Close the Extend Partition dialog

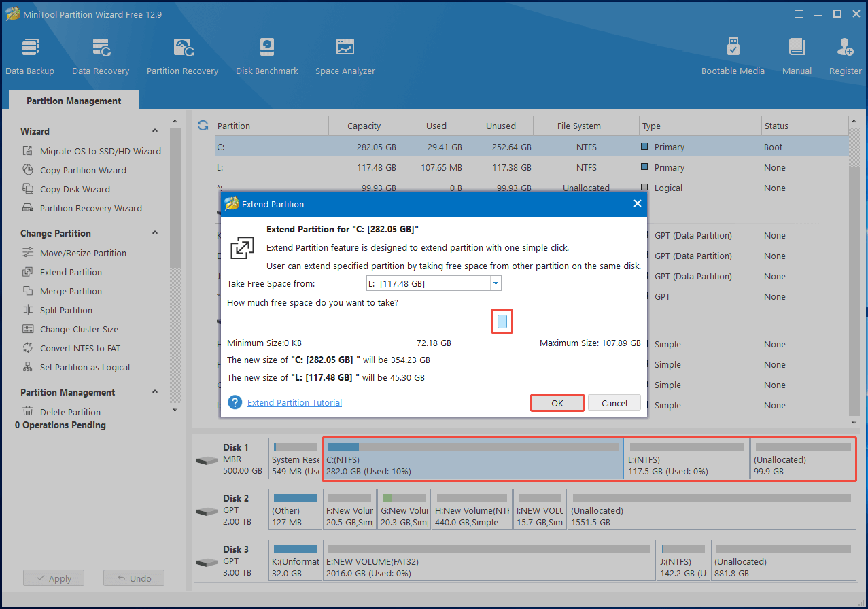coord(637,203)
